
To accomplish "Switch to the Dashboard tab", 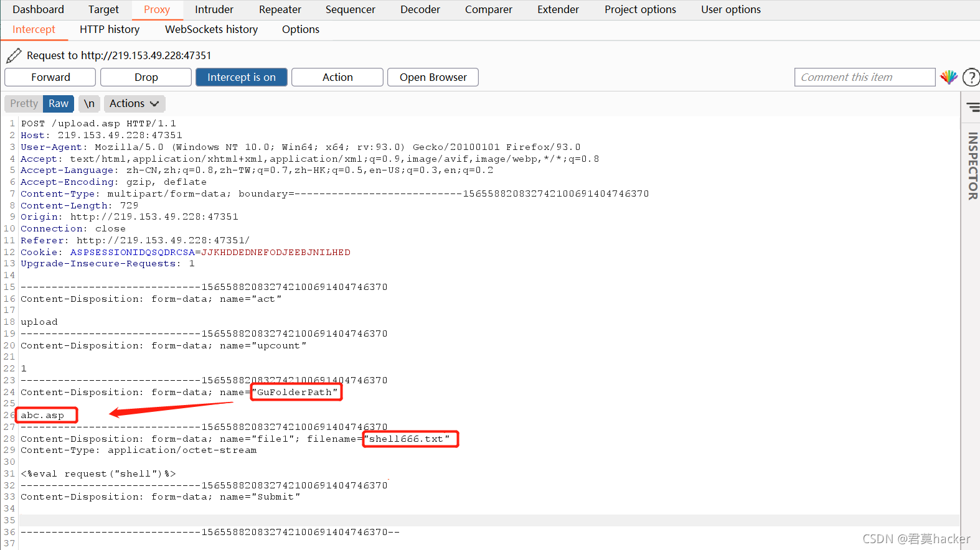I will tap(38, 9).
